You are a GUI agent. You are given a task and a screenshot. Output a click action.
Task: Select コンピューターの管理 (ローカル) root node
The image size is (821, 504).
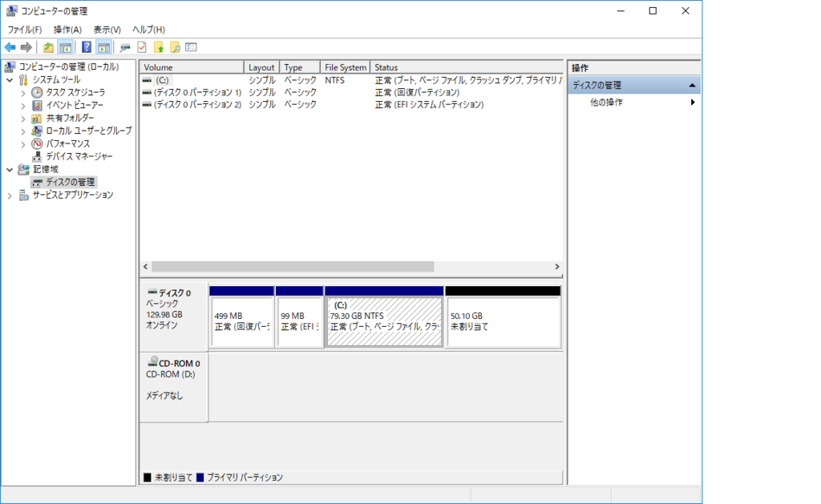(69, 67)
